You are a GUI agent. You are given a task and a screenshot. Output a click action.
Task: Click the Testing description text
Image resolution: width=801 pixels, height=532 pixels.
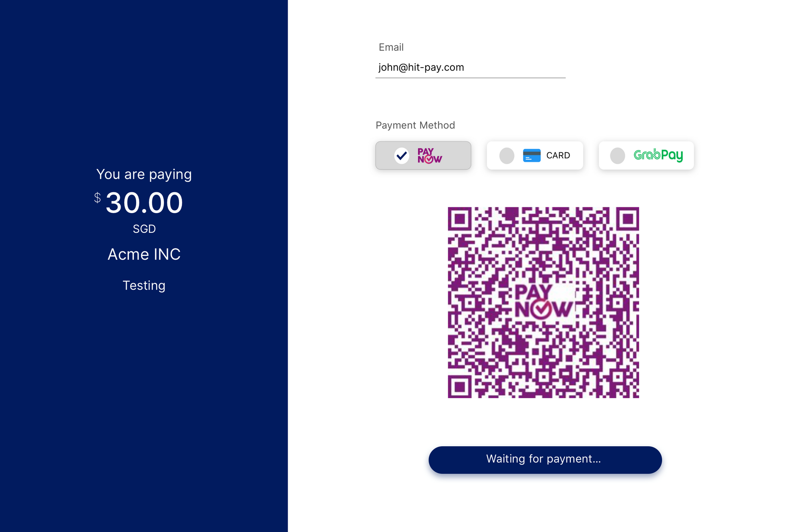tap(144, 286)
